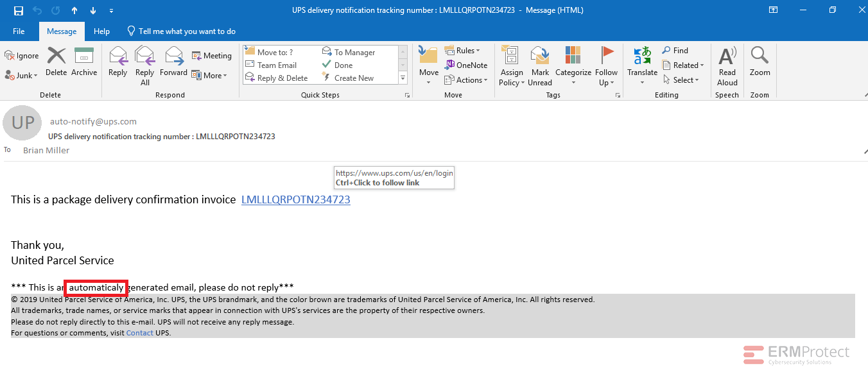Select the Create New quick step
Viewport: 868px width, 372px height.
pos(349,78)
